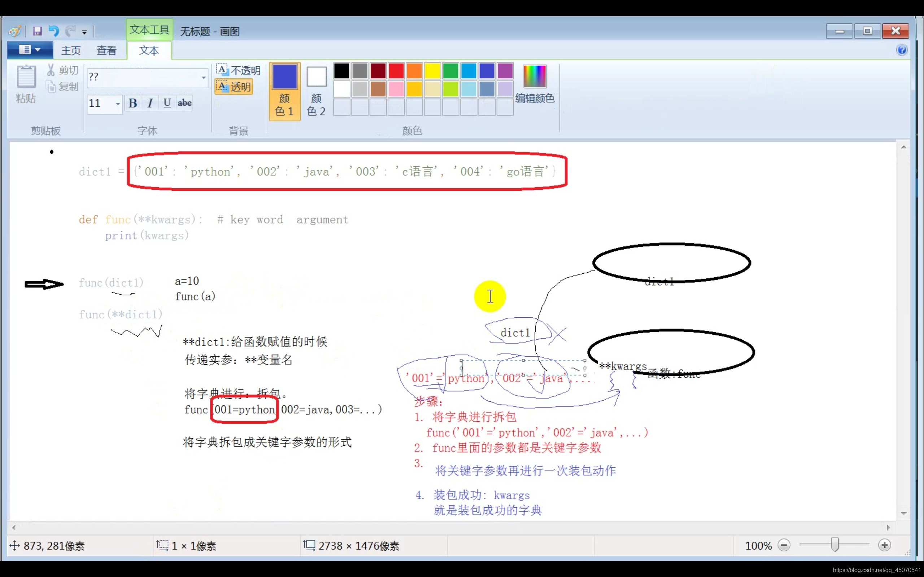Click the Undo arrow icon
The height and width of the screenshot is (577, 924).
click(x=54, y=31)
